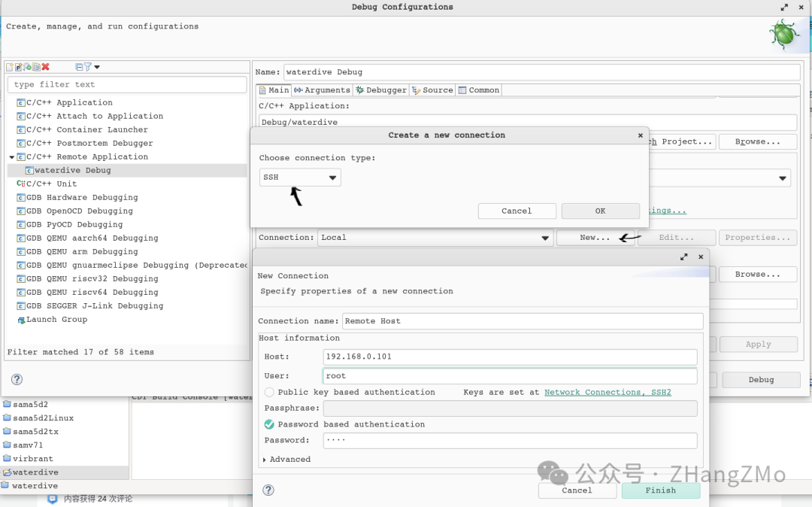The width and height of the screenshot is (812, 507).
Task: Select GDB QEMU aarch64 Debugging
Action: point(87,238)
